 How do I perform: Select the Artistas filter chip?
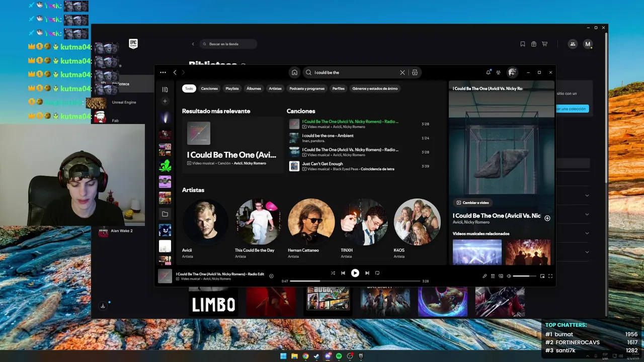[x=275, y=88]
